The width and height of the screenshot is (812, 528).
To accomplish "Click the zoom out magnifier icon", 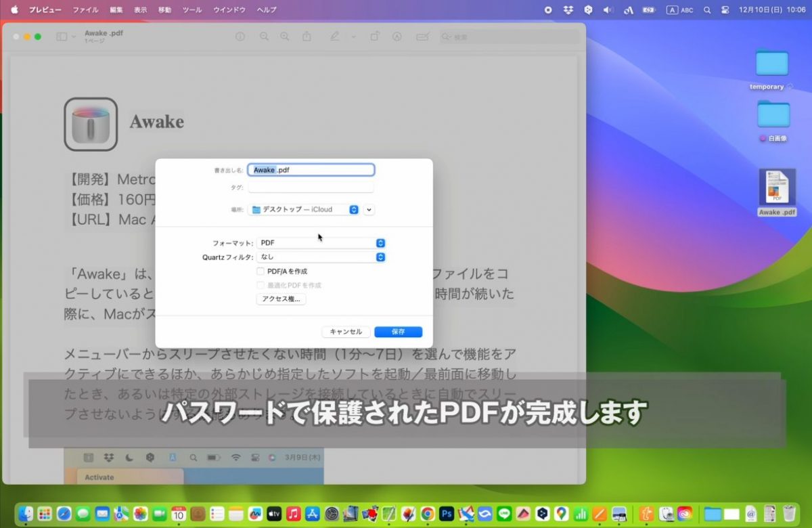I will click(264, 37).
